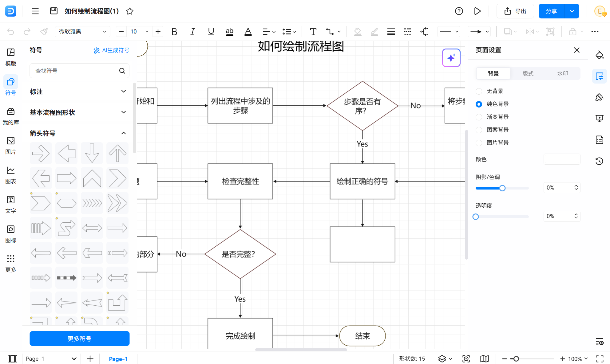Toggle italic formatting
The height and width of the screenshot is (364, 610).
(192, 32)
